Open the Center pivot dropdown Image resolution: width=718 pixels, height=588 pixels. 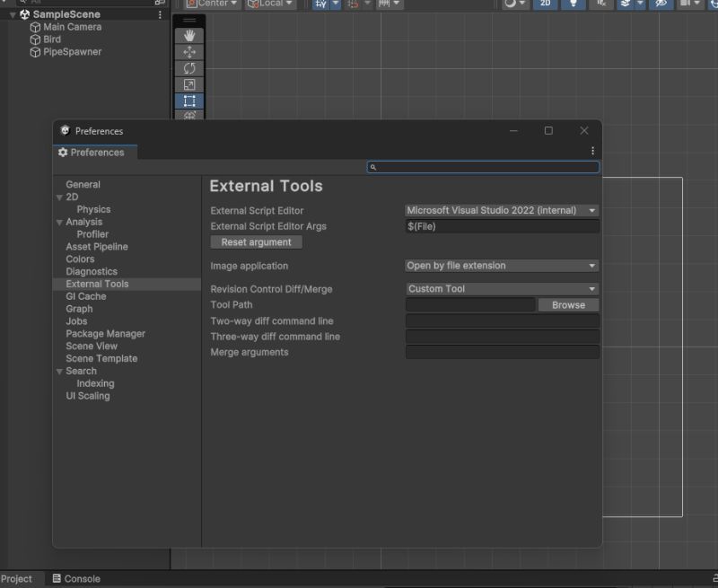(213, 4)
